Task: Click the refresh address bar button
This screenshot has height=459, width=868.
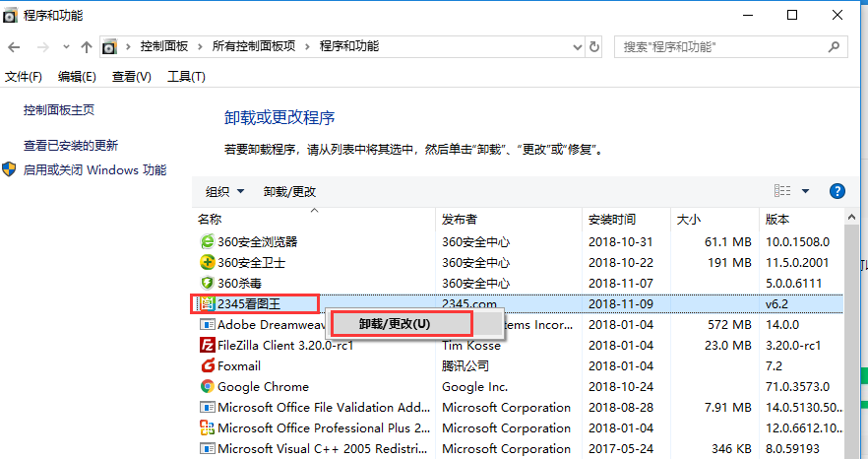Action: pos(594,46)
